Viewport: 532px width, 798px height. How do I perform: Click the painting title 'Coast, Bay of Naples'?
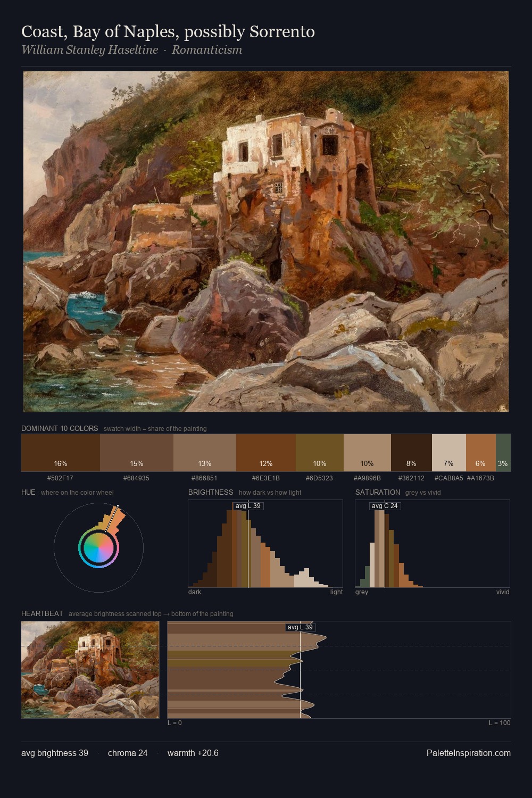pos(168,31)
